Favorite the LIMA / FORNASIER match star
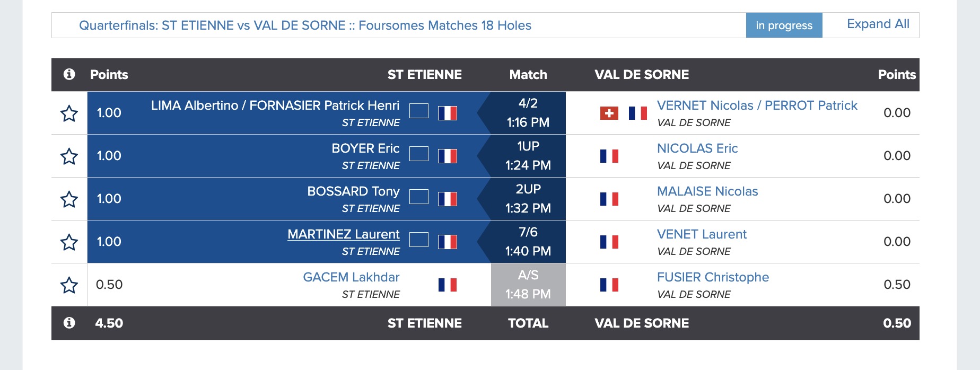The width and height of the screenshot is (980, 370). point(69,113)
